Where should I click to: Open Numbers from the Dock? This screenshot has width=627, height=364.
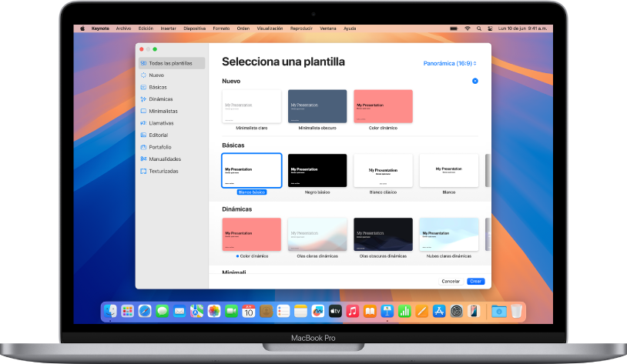pyautogui.click(x=404, y=311)
